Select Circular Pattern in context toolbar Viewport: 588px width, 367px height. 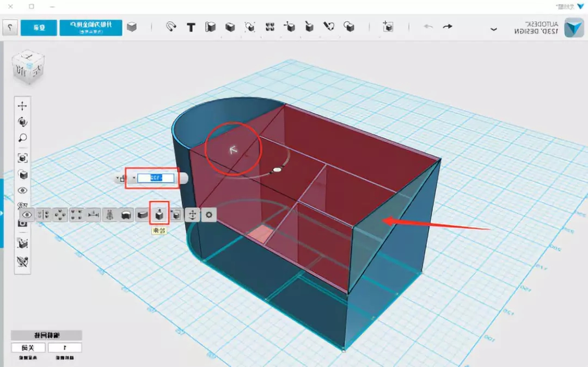point(60,215)
